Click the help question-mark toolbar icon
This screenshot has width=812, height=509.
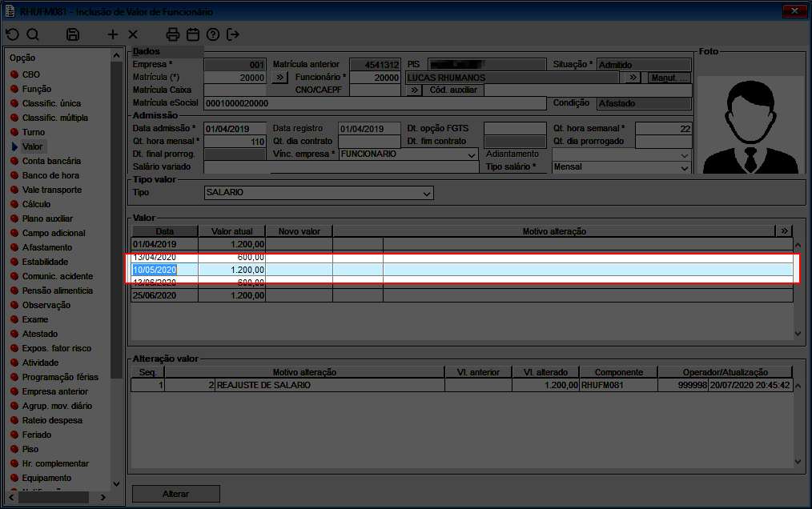213,34
